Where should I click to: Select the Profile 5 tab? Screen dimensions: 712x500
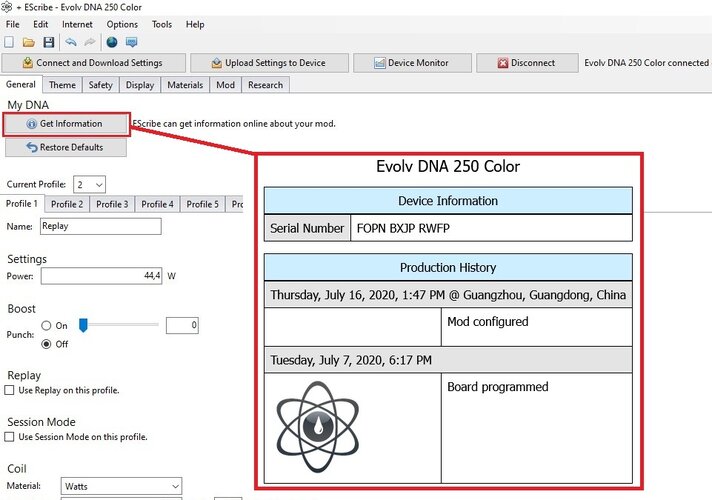[203, 204]
